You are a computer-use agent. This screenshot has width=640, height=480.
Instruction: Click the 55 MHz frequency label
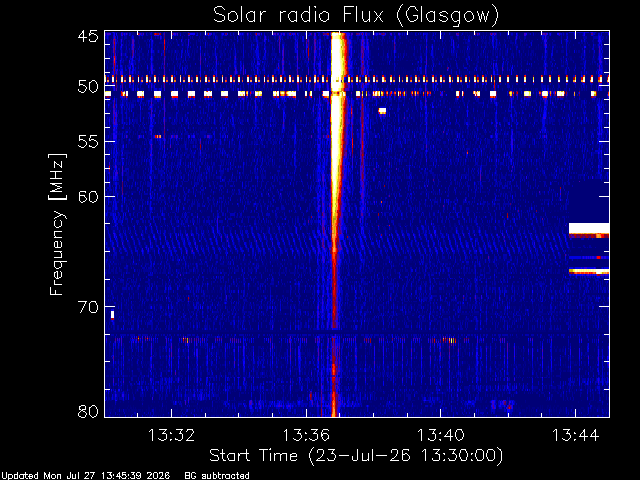click(88, 142)
